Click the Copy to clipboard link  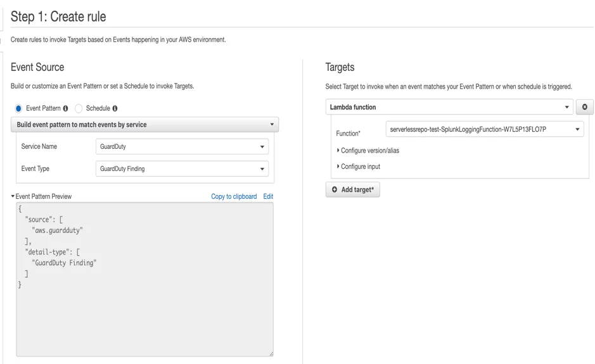click(x=234, y=197)
